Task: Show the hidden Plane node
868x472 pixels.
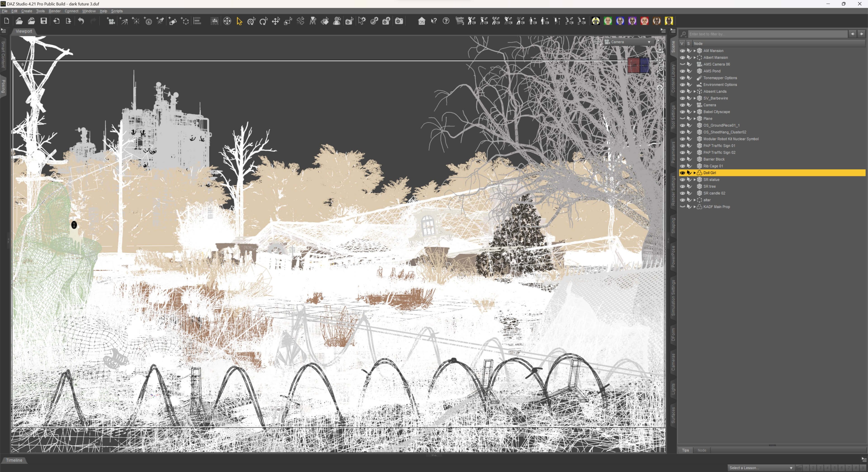Action: click(x=682, y=119)
